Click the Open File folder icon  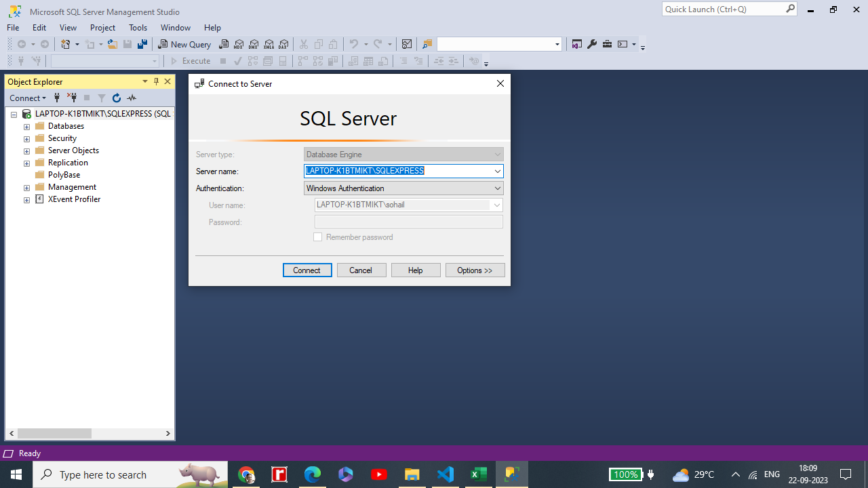click(x=113, y=44)
